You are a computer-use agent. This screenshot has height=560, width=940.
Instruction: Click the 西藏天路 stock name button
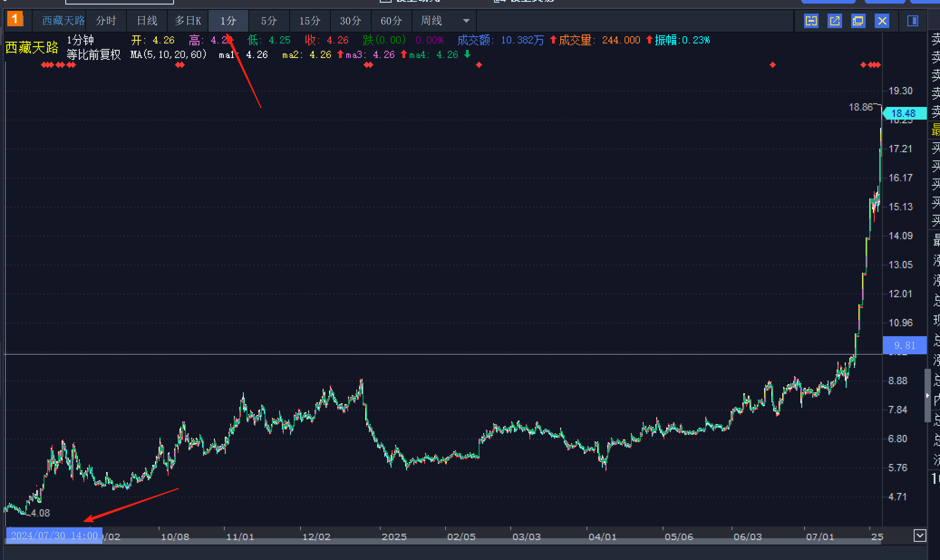63,21
